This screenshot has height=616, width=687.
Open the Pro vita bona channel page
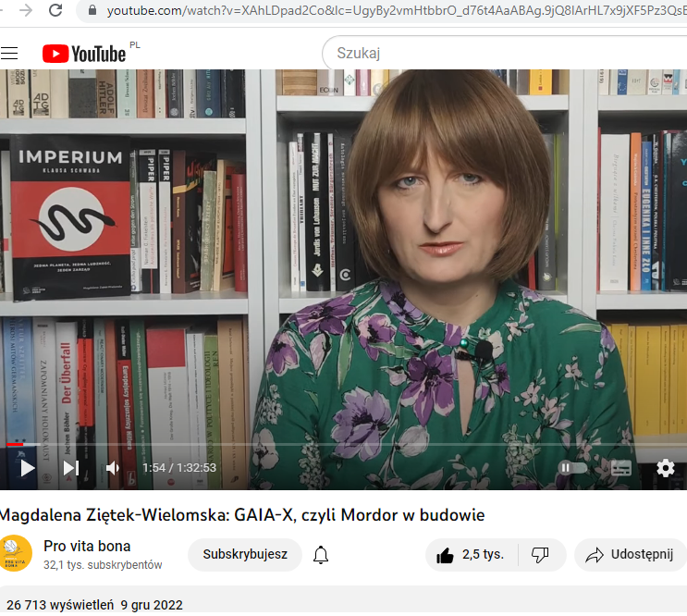(87, 546)
